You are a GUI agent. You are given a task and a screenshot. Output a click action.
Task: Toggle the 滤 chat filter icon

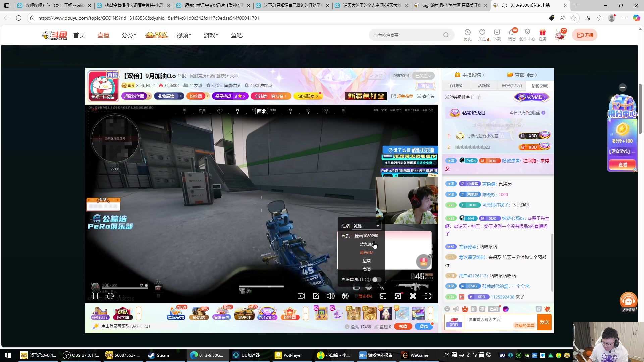tap(539, 309)
